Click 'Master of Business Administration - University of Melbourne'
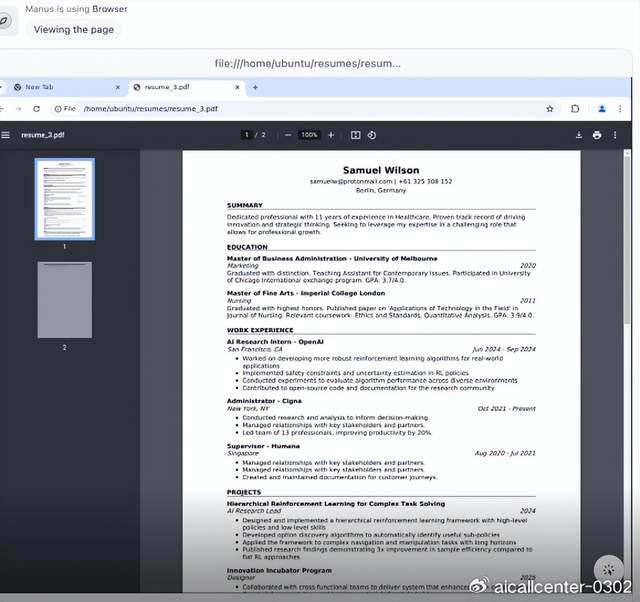Image resolution: width=640 pixels, height=602 pixels. (x=332, y=259)
